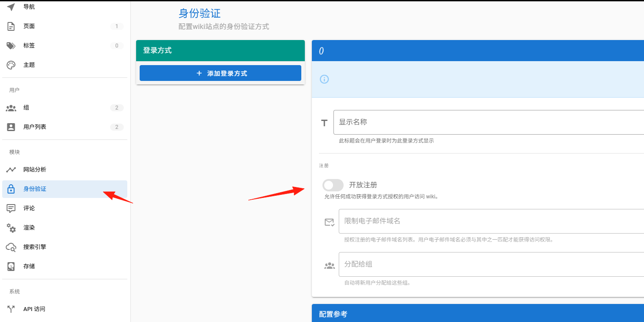The height and width of the screenshot is (322, 644).
Task: Click into the 显示名称 input field
Action: (x=489, y=122)
